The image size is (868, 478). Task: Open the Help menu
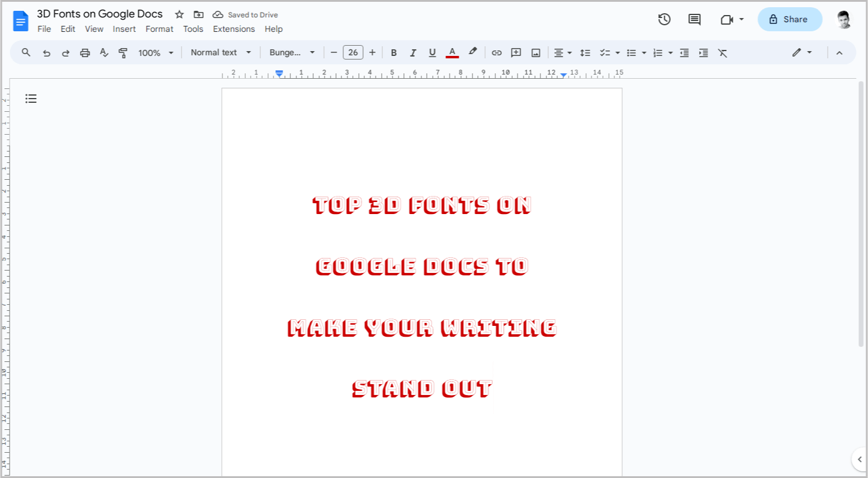point(274,29)
